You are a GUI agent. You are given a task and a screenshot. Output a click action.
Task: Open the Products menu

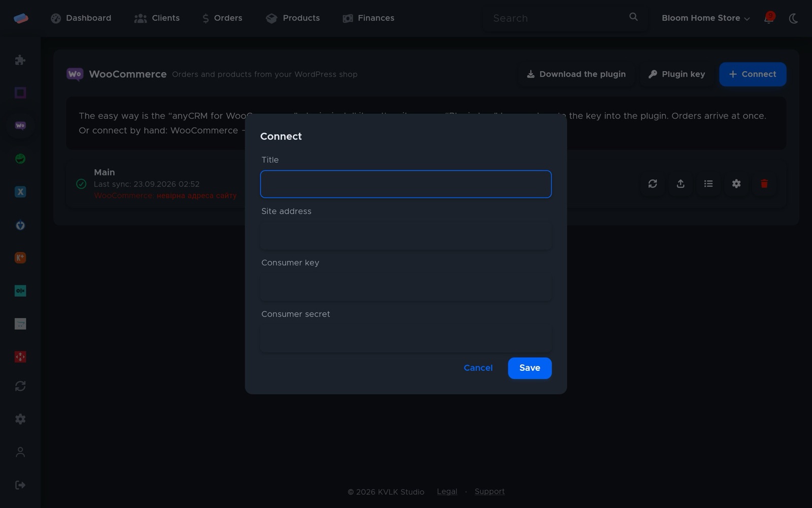293,18
